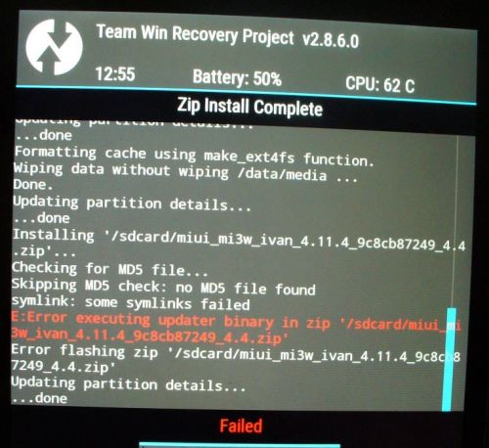The image size is (489, 448).
Task: Click the Team Win Recovery Project title
Action: pyautogui.click(x=195, y=34)
